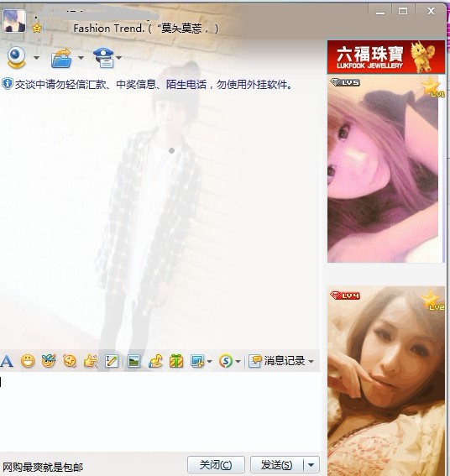The height and width of the screenshot is (476, 450).
Task: Click the LV2 gold star badge
Action: [433, 301]
